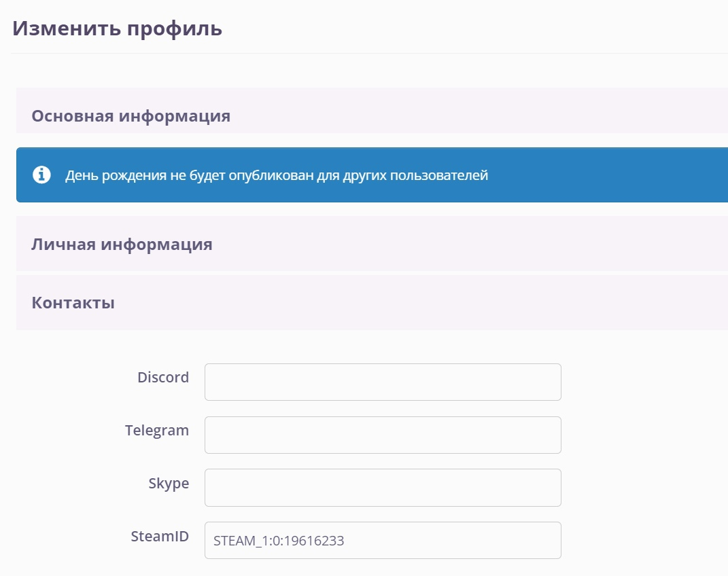
Task: Click the info icon in blue banner
Action: (42, 175)
